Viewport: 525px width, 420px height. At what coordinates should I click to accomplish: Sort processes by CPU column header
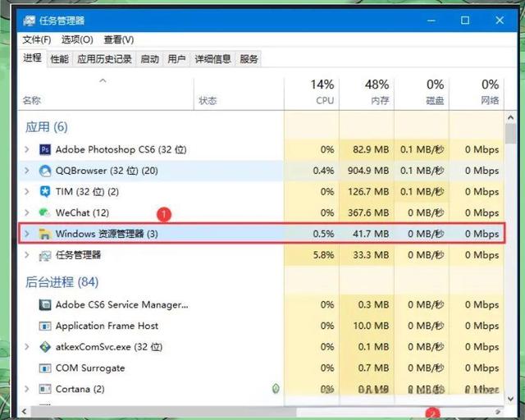click(x=324, y=92)
